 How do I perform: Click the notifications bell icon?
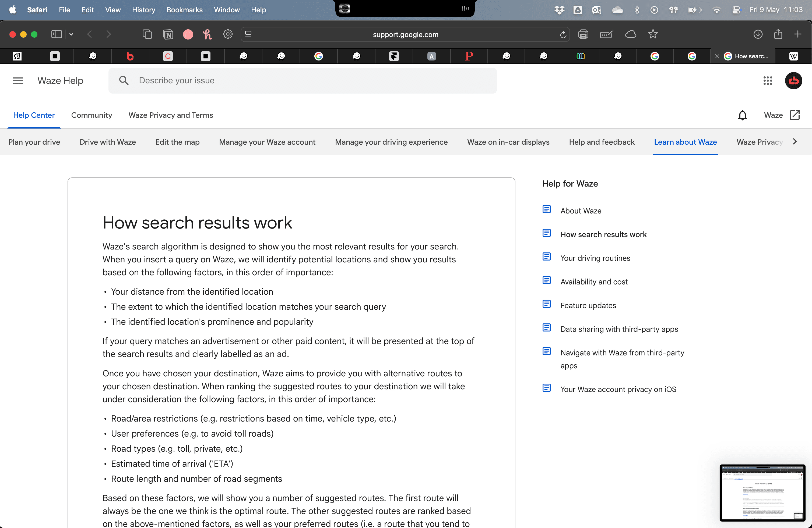[x=742, y=115]
